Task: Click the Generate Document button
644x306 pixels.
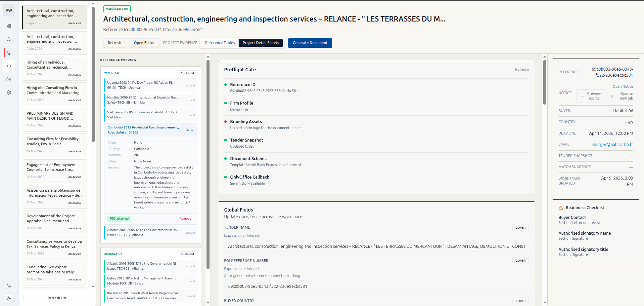Action: (x=310, y=43)
